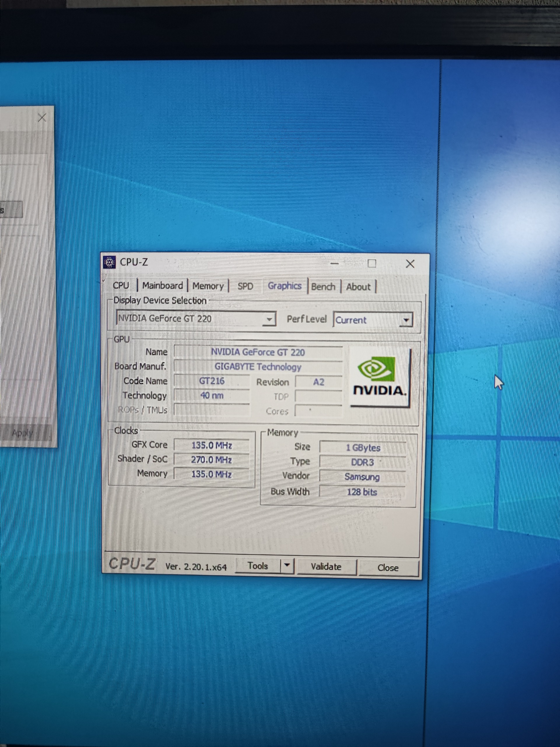Image resolution: width=560 pixels, height=747 pixels.
Task: Open the CPU tab
Action: (x=121, y=285)
